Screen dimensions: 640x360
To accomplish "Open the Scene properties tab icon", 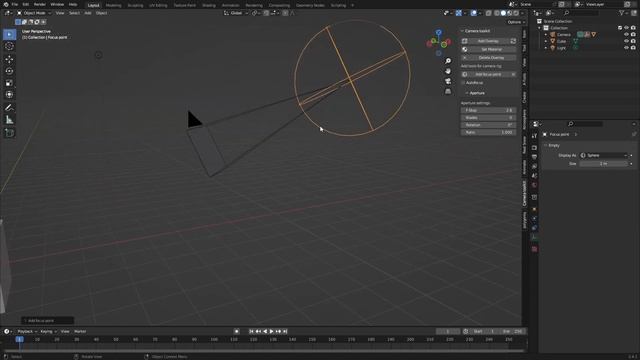I will (x=534, y=176).
